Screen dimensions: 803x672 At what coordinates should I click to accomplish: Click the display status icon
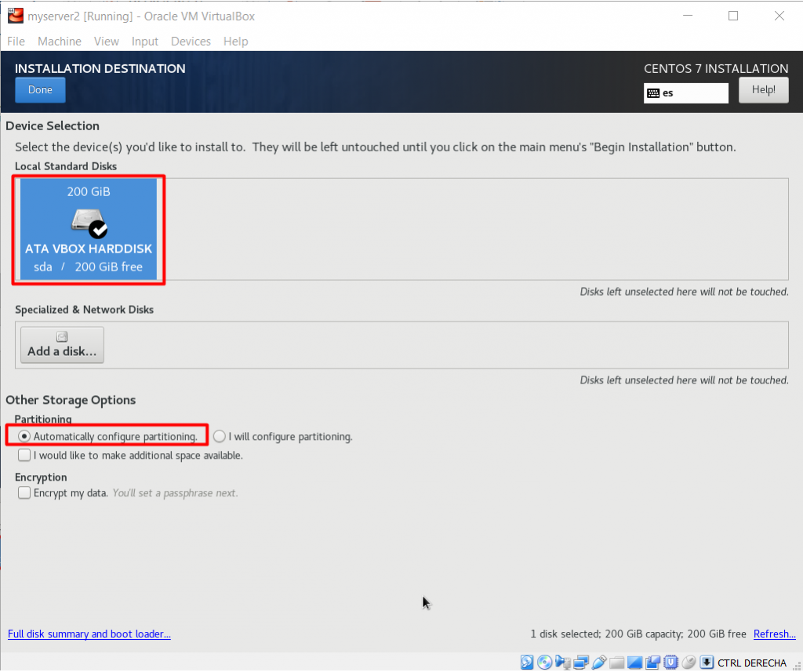634,663
